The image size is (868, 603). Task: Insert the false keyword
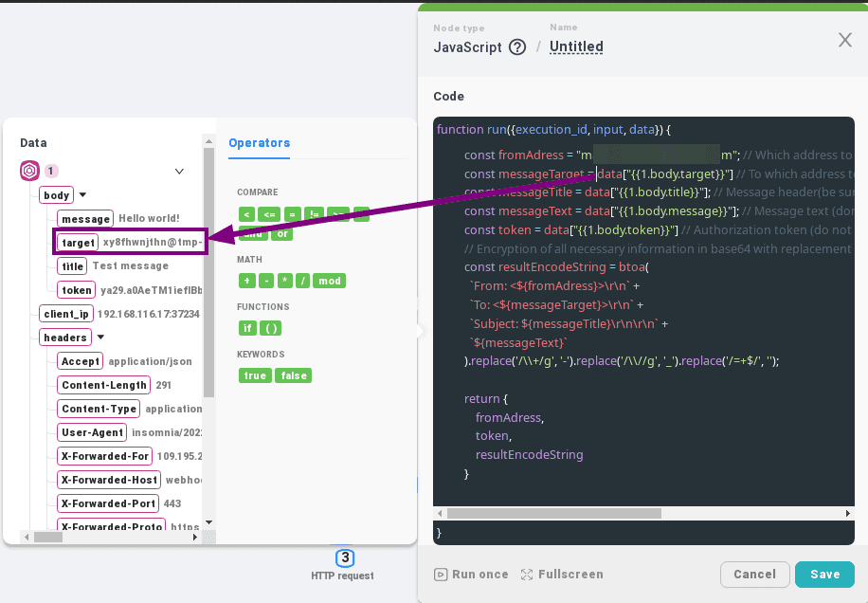coord(294,375)
